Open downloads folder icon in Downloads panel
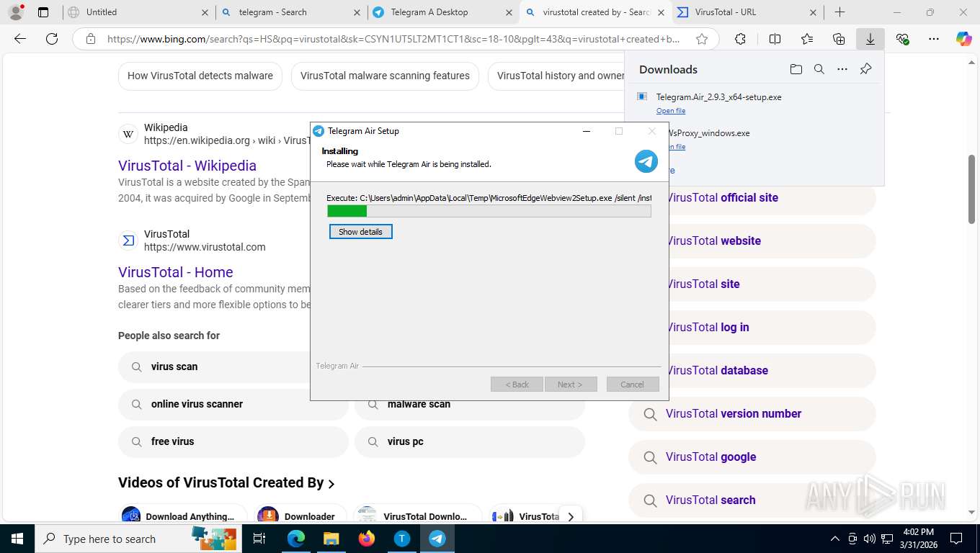The width and height of the screenshot is (980, 553). coord(796,69)
